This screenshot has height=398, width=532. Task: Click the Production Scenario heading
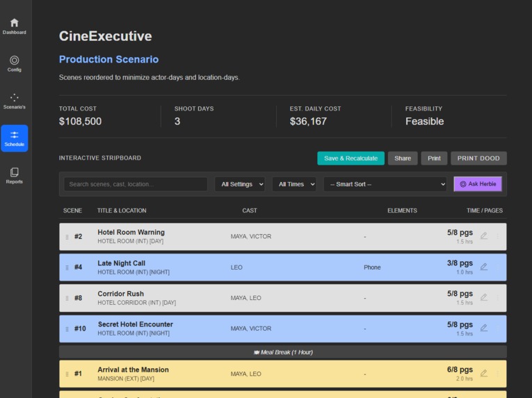click(x=108, y=59)
